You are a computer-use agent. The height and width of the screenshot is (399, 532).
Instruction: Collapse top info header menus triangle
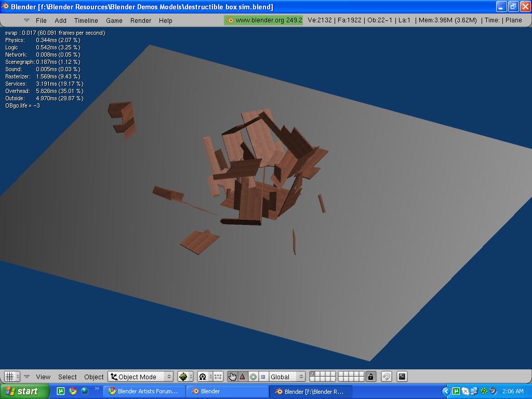pos(27,20)
